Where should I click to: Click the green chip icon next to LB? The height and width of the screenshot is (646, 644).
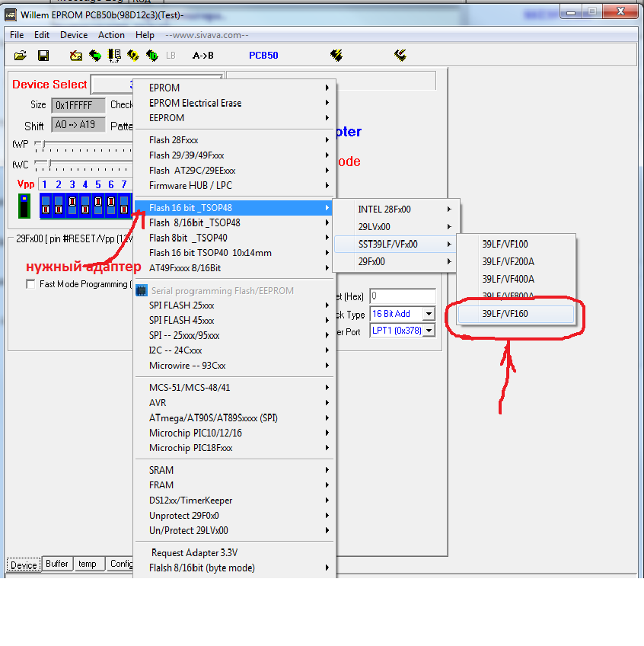coord(152,55)
